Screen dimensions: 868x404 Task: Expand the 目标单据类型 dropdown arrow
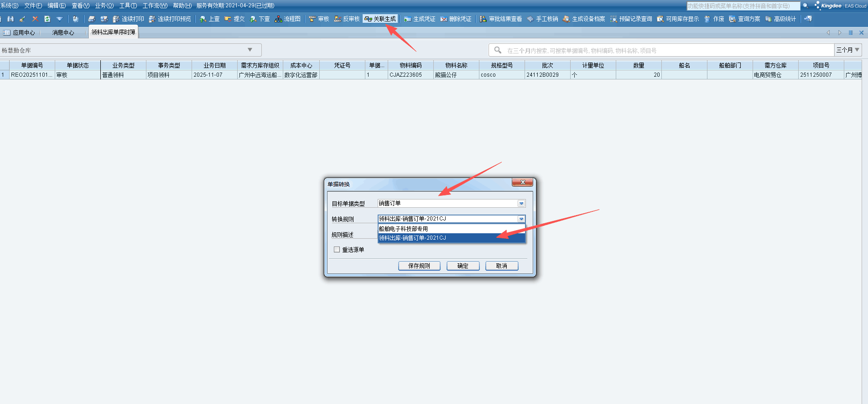(x=521, y=204)
